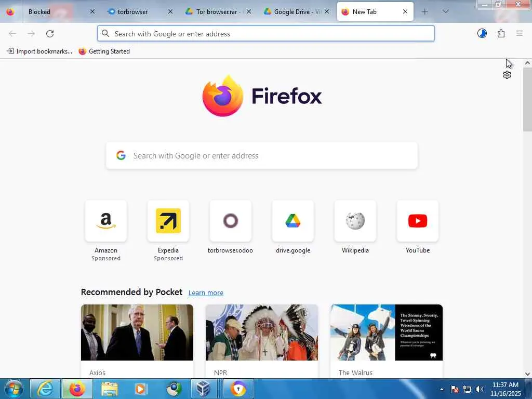This screenshot has height=399, width=532.
Task: Click the Google G icon in search box
Action: click(x=121, y=156)
